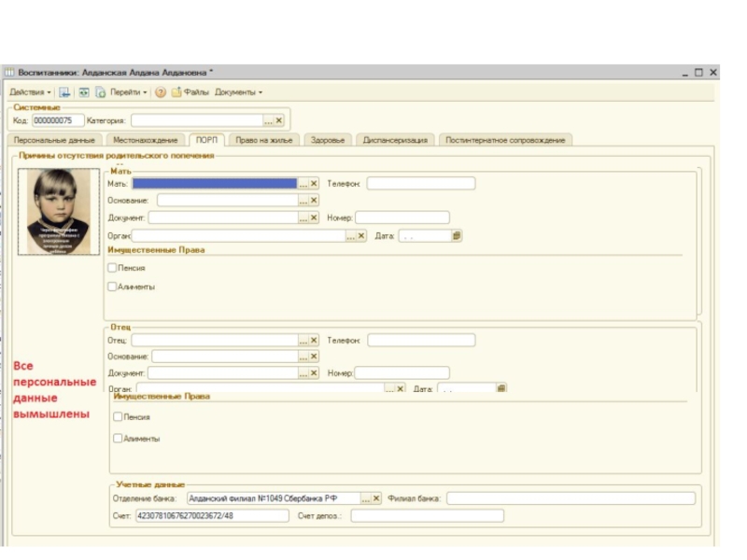Clear the Мать field
The width and height of the screenshot is (747, 560).
point(314,184)
